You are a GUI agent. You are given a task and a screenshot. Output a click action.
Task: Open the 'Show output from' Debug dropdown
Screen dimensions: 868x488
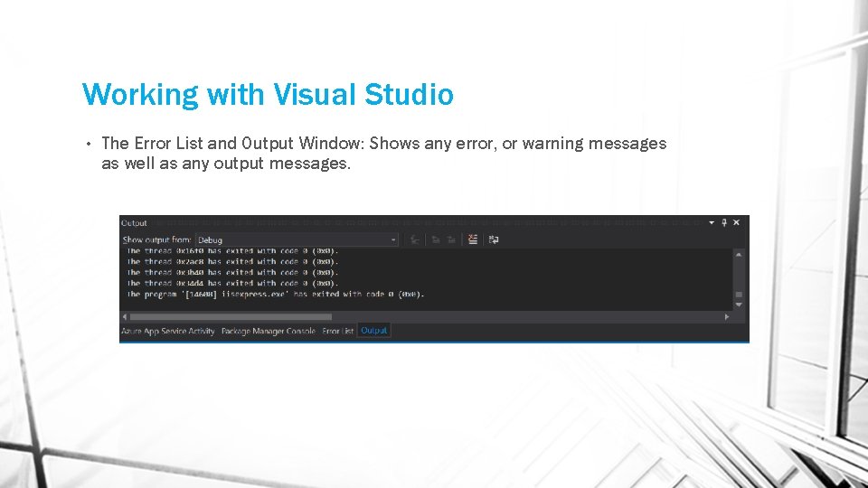[x=297, y=239]
